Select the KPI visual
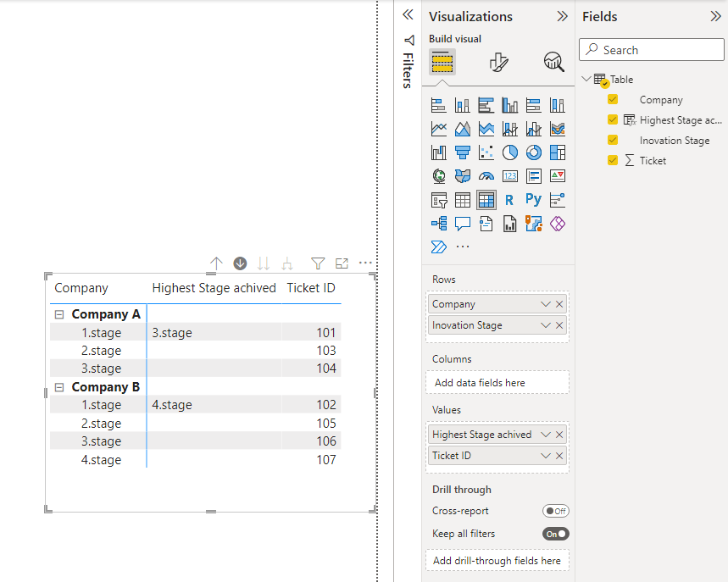Image resolution: width=728 pixels, height=582 pixels. (557, 176)
